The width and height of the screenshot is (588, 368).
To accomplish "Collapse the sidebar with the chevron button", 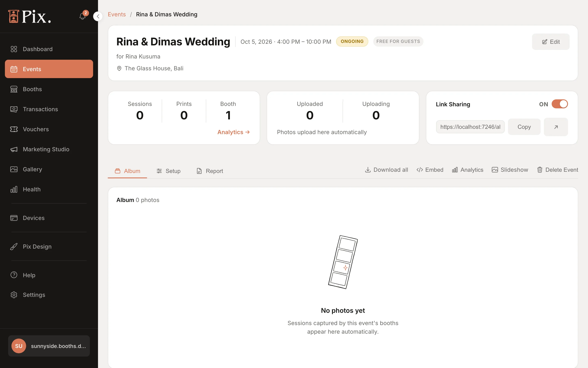I will point(98,16).
